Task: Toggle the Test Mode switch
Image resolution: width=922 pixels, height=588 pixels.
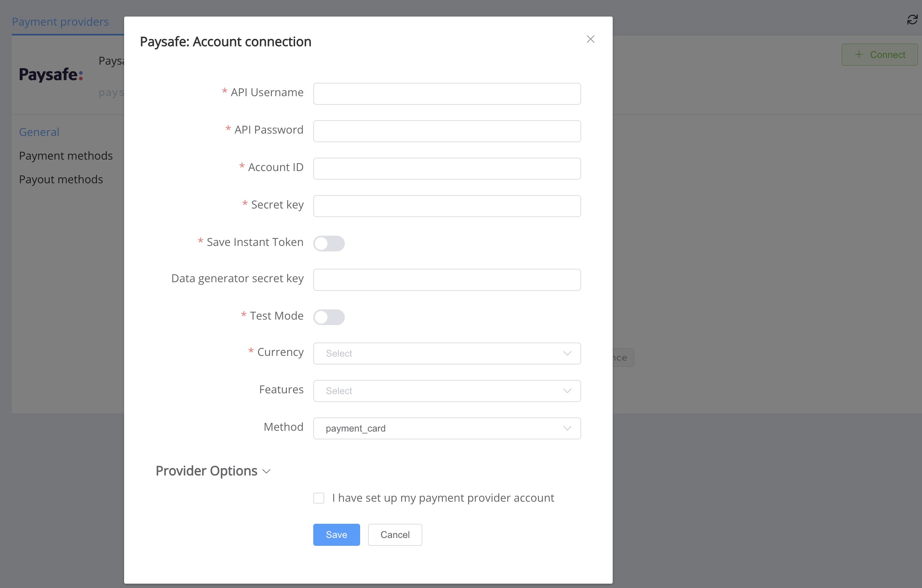Action: point(329,316)
